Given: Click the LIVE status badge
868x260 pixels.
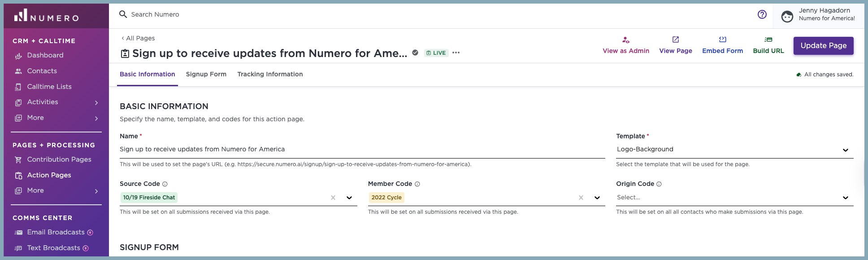Looking at the screenshot, I should tap(436, 53).
